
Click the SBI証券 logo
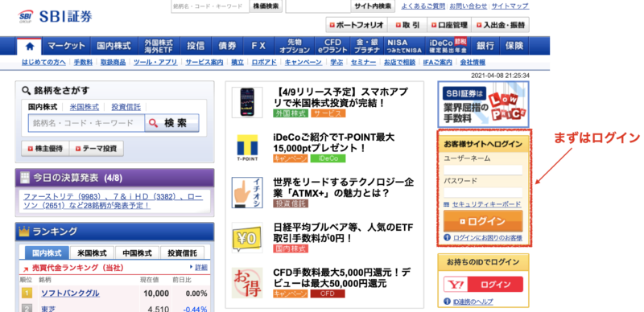55,16
